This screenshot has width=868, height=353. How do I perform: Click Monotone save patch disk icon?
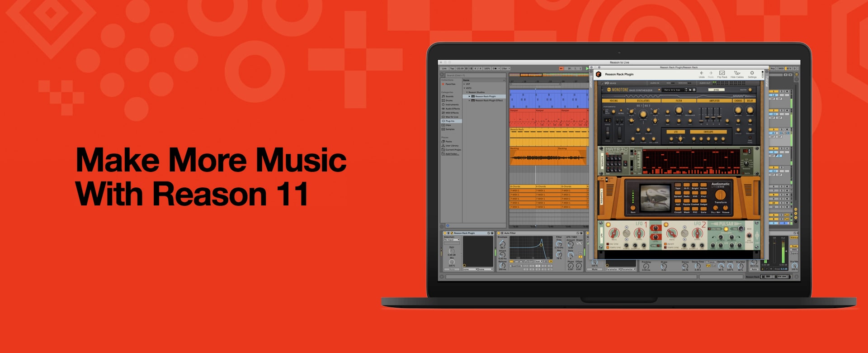click(694, 90)
